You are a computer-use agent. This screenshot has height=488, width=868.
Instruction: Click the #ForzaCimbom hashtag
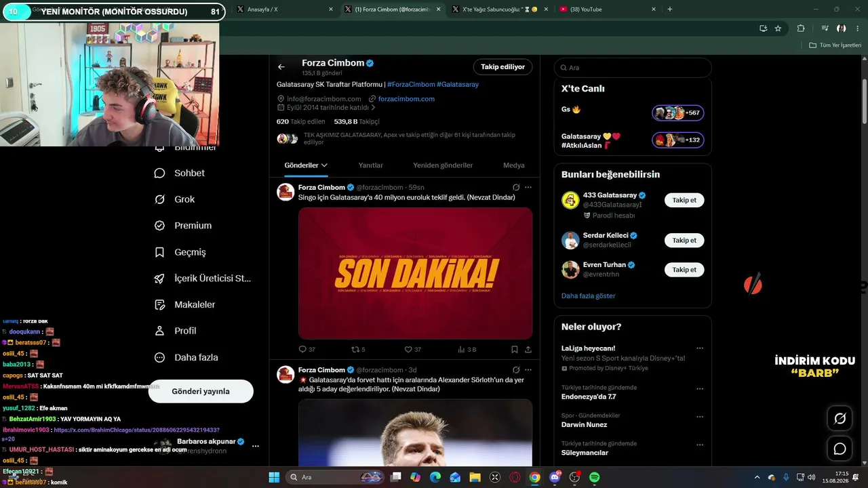[411, 85]
